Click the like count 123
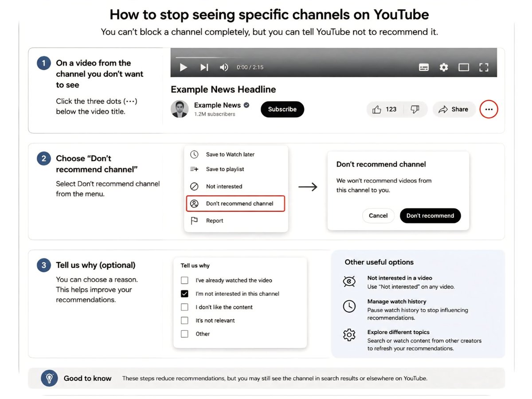Viewport: 532px width, 399px height. tap(391, 109)
